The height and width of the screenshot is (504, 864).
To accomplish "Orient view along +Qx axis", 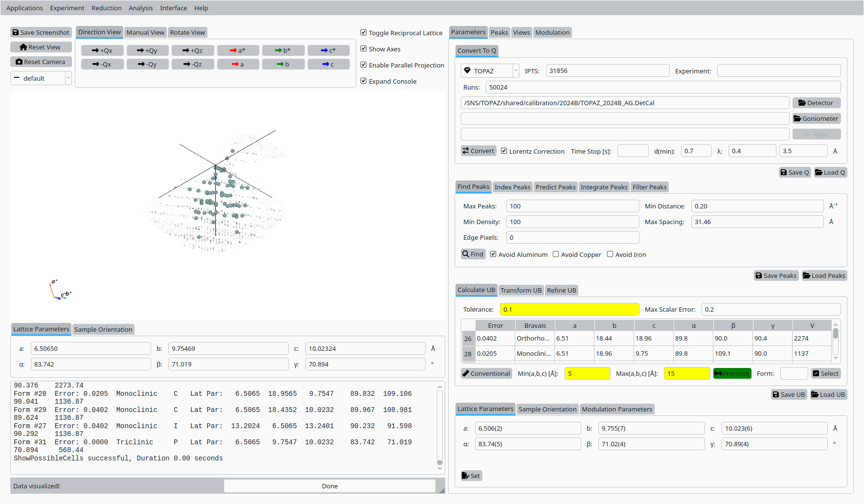I will pyautogui.click(x=102, y=50).
